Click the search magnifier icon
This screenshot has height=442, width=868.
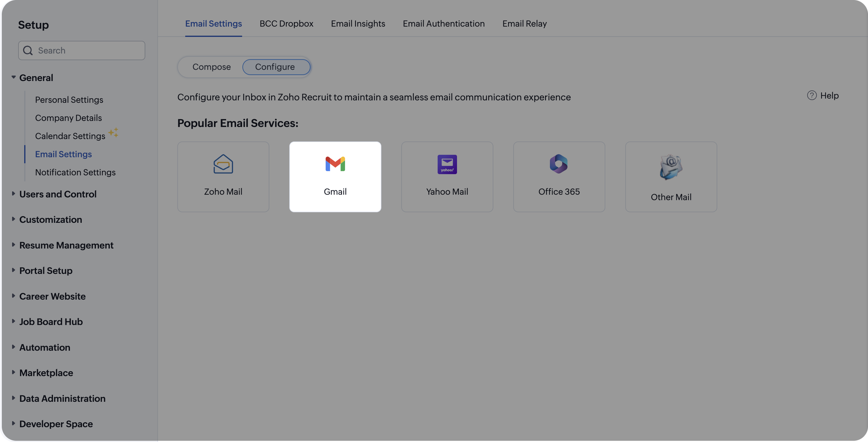pyautogui.click(x=28, y=50)
